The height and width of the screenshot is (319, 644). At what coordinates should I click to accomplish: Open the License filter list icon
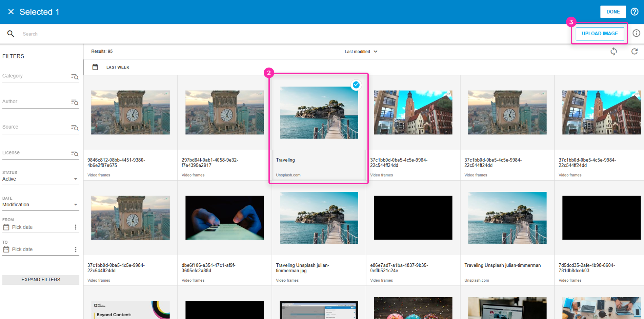75,153
